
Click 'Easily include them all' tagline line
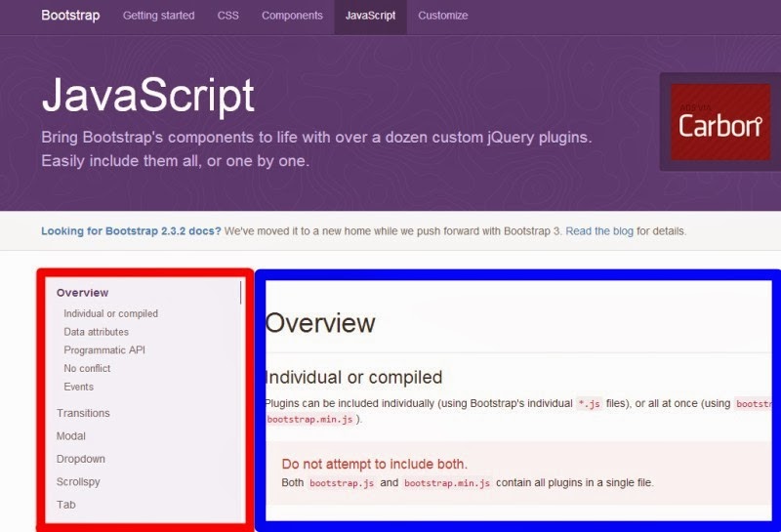176,161
